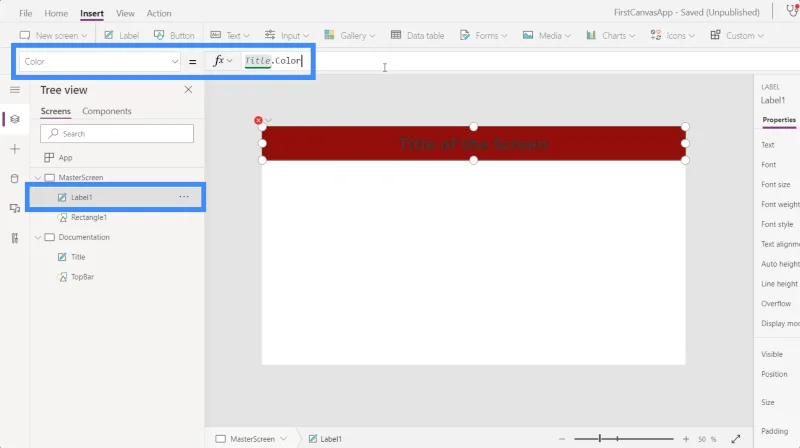Open the Tree view layers icon

pyautogui.click(x=15, y=119)
